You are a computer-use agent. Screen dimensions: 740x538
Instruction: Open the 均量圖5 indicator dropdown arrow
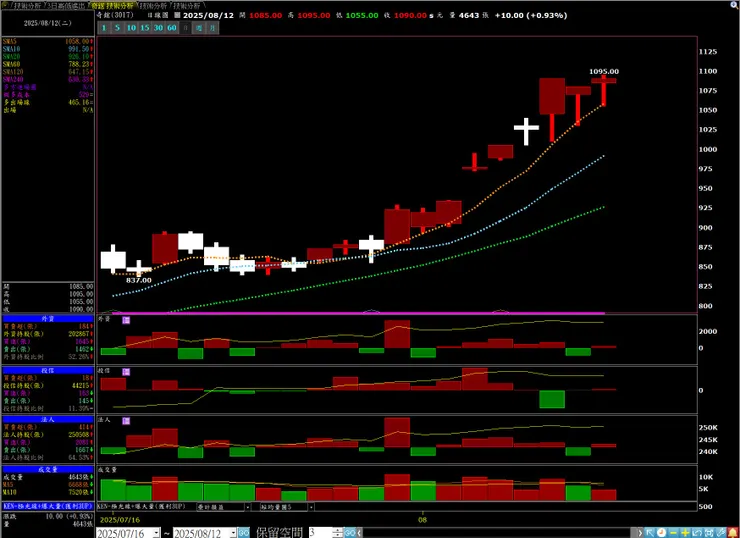311,507
